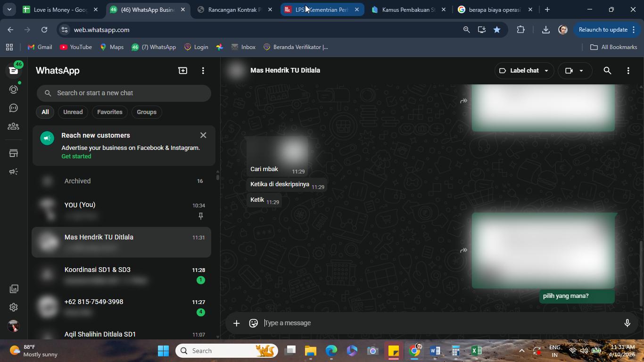Open File Explorer from the taskbar
The height and width of the screenshot is (362, 644).
pyautogui.click(x=310, y=351)
